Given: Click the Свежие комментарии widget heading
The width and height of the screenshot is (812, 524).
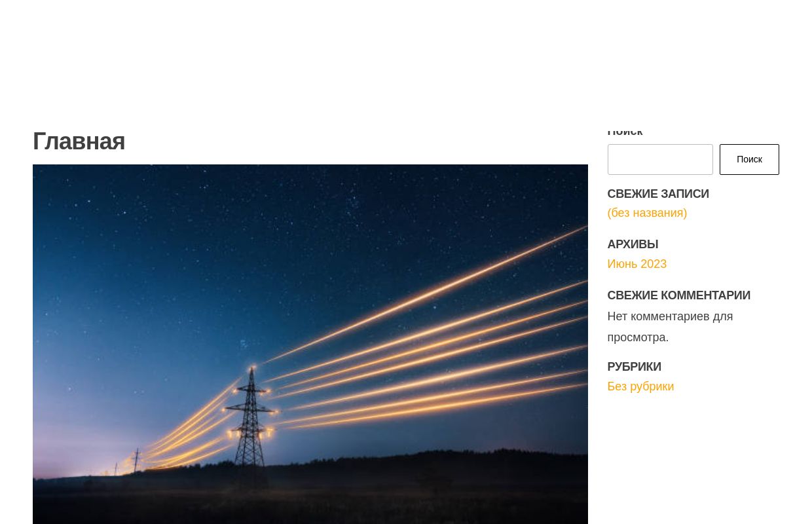Looking at the screenshot, I should point(678,295).
